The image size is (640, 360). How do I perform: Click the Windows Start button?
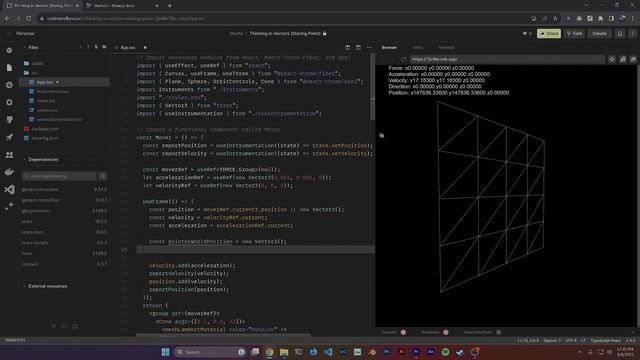pyautogui.click(x=165, y=352)
